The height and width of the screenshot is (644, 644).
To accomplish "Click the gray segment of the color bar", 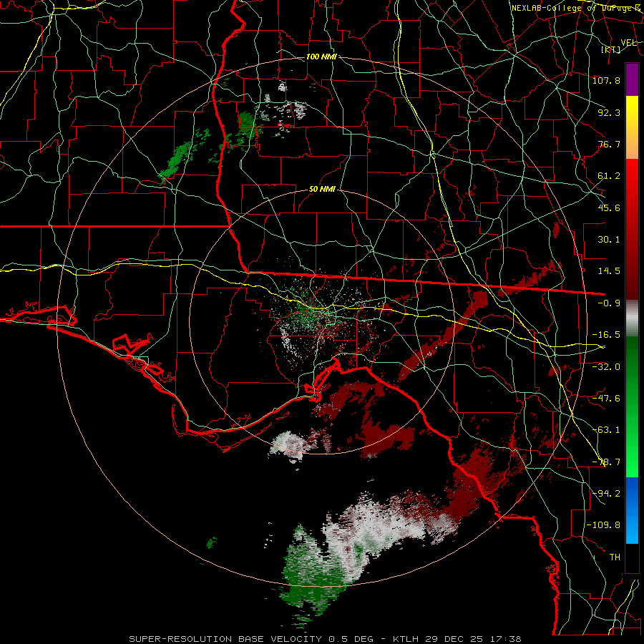I will click(x=632, y=318).
